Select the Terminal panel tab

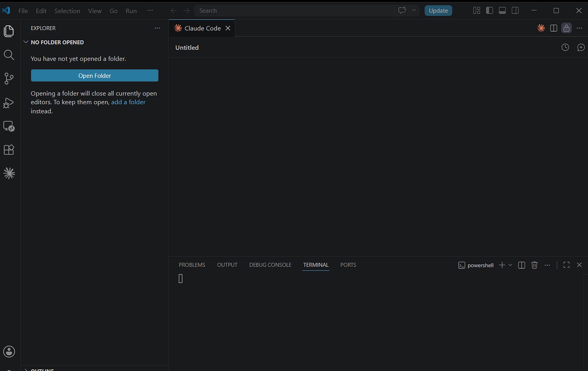click(316, 265)
